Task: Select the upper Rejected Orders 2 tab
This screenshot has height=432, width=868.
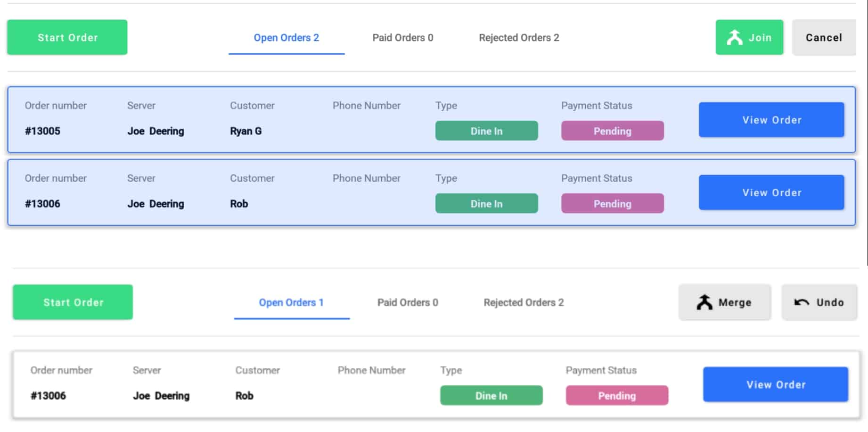Action: (519, 38)
